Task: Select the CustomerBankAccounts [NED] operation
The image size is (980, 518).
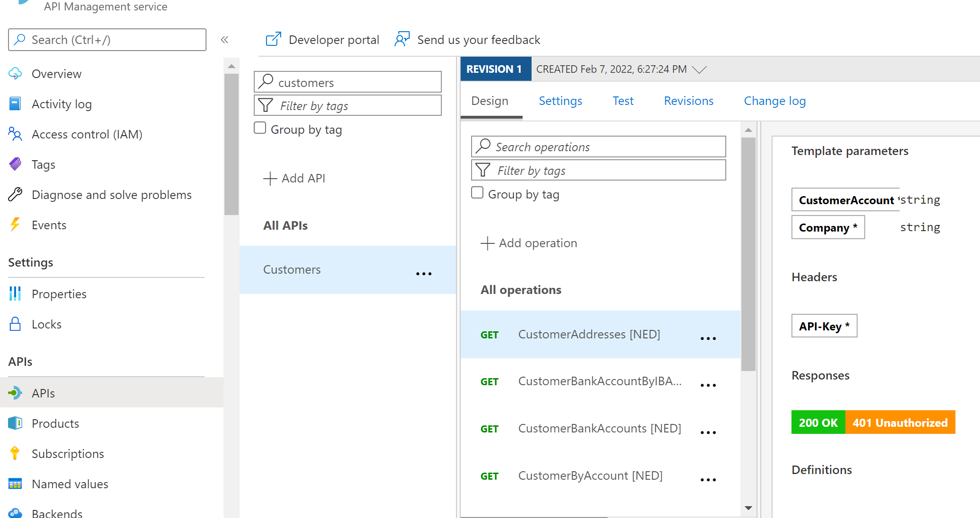Action: 601,429
